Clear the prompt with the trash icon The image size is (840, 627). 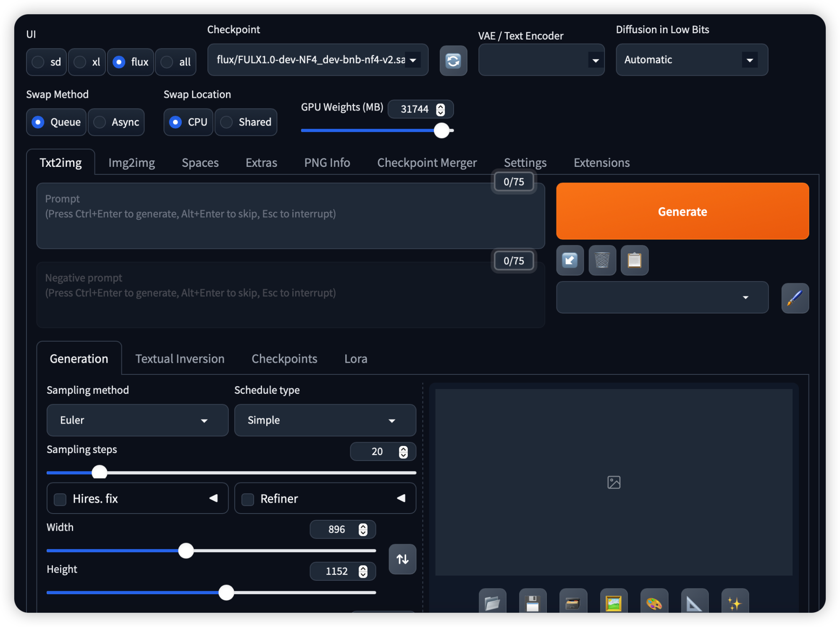pyautogui.click(x=602, y=261)
